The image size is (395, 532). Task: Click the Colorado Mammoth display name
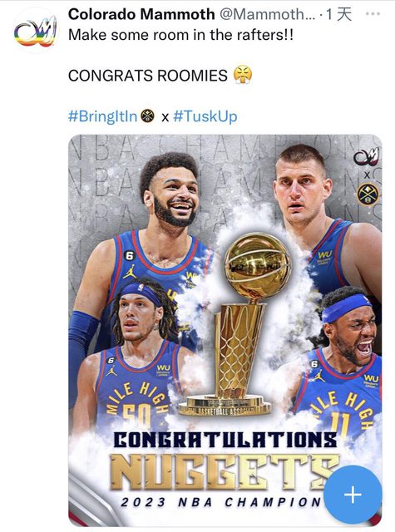(x=141, y=14)
